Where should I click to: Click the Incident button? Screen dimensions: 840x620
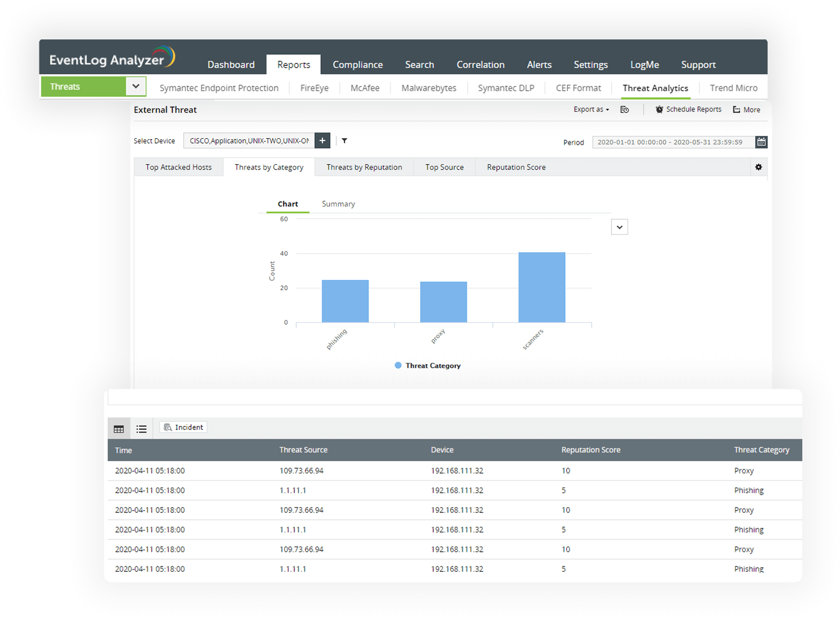pos(183,428)
